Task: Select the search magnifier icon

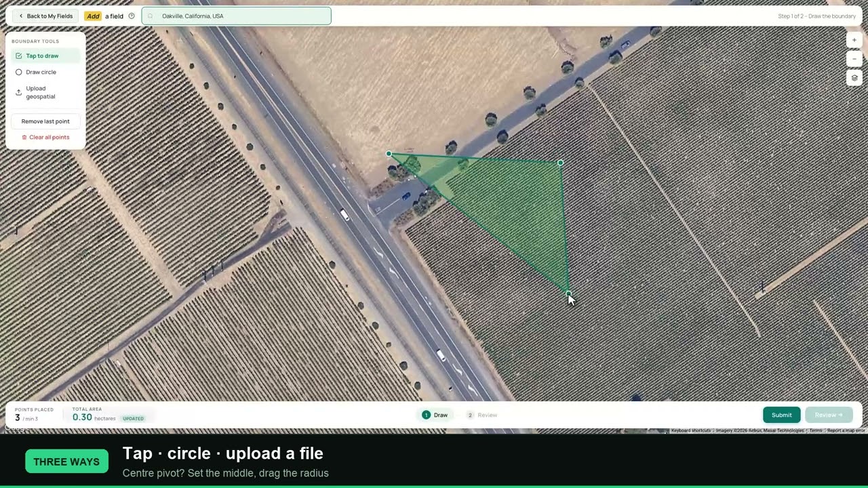Action: click(x=151, y=16)
